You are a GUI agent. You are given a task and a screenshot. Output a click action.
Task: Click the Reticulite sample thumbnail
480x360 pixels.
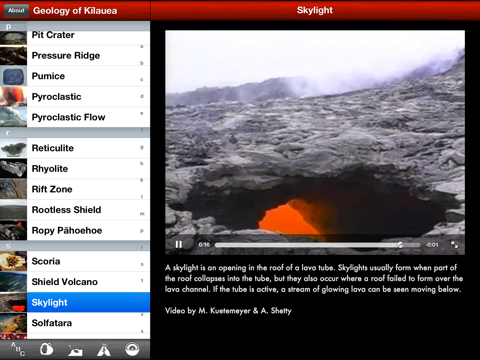pos(13,148)
